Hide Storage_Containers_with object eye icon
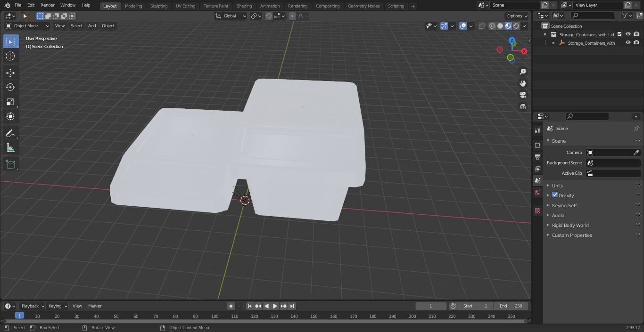 628,43
